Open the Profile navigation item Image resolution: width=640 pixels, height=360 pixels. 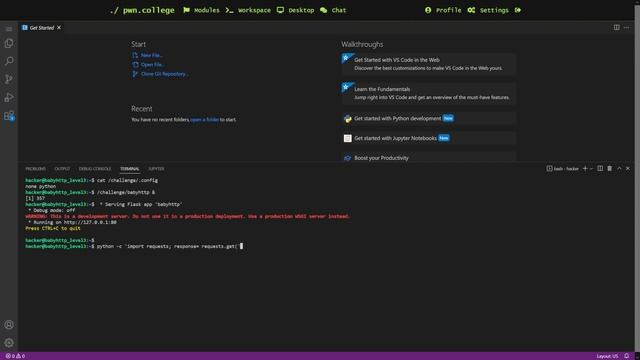click(x=443, y=10)
